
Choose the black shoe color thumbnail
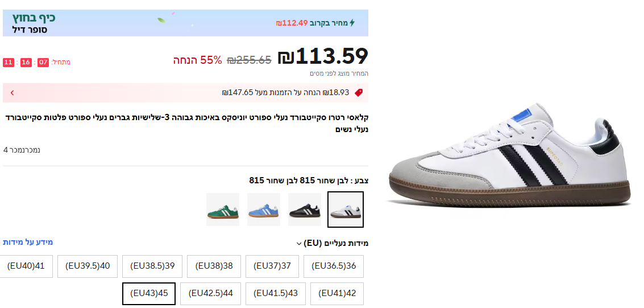click(305, 210)
